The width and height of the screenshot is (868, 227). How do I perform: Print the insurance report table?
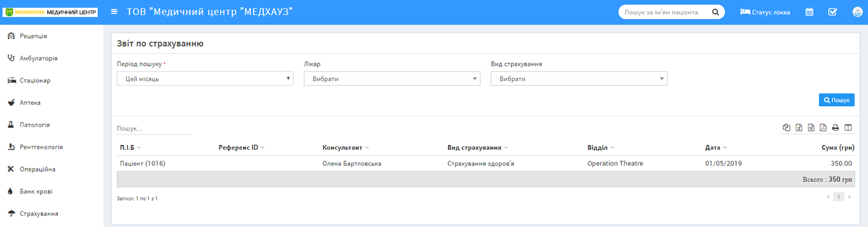coord(835,128)
